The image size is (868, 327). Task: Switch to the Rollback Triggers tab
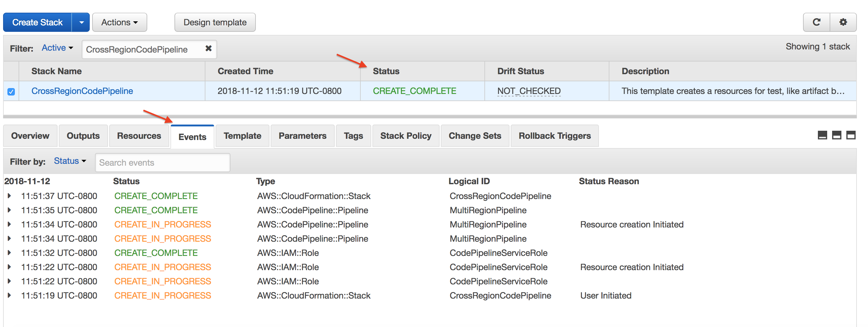pyautogui.click(x=554, y=136)
